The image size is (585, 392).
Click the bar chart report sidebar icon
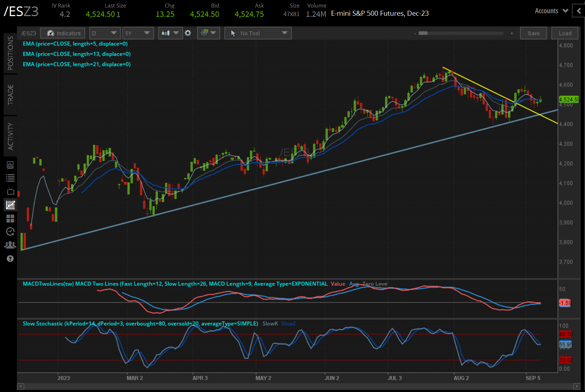[10, 165]
